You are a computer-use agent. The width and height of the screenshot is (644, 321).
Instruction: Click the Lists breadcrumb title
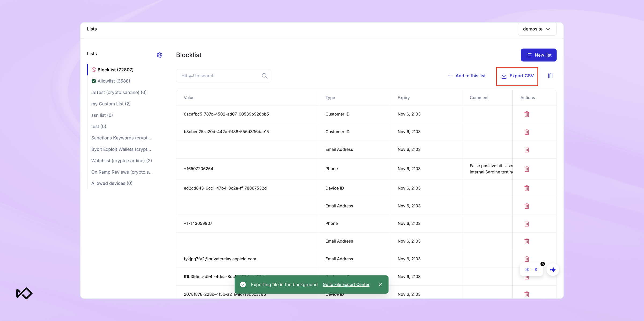(92, 29)
